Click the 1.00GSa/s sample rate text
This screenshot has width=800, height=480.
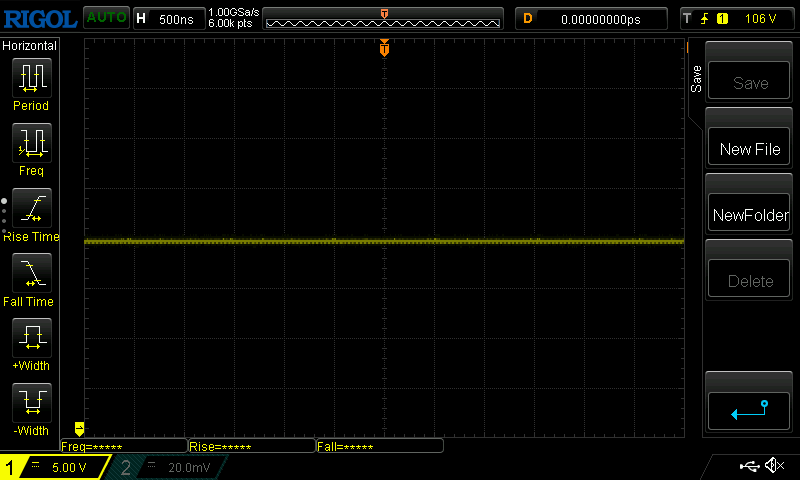(234, 12)
